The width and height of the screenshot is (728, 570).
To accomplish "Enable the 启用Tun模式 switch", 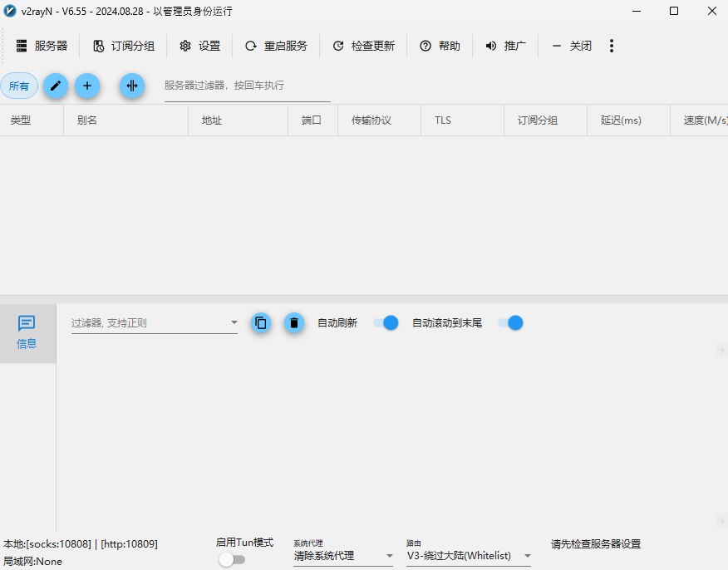I will [x=232, y=560].
